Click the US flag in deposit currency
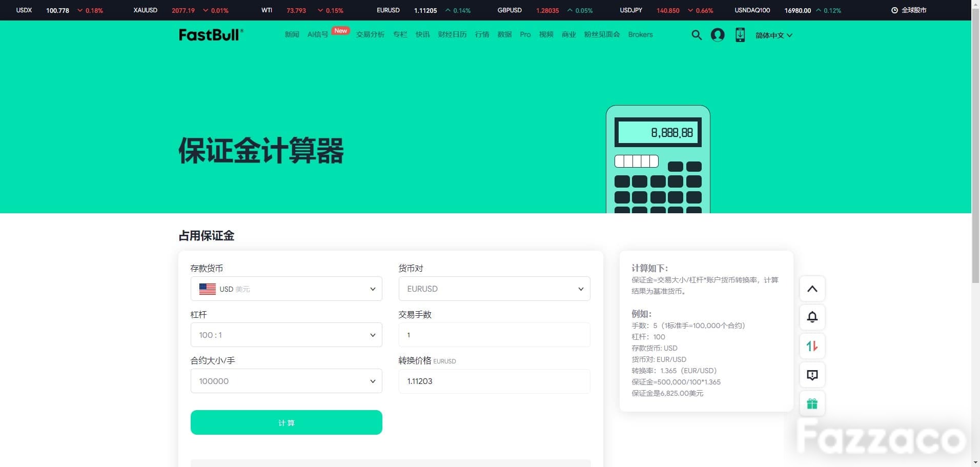The image size is (980, 467). tap(207, 289)
